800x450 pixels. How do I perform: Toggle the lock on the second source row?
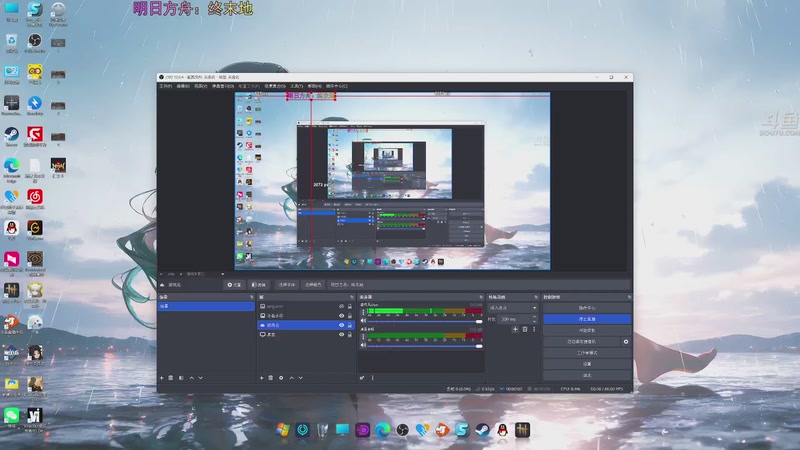[x=350, y=316]
